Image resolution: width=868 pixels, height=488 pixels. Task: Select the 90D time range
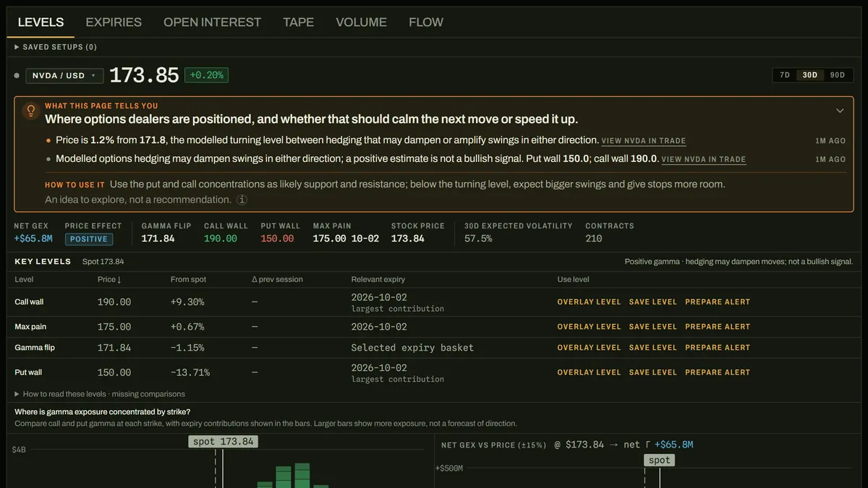pyautogui.click(x=838, y=75)
